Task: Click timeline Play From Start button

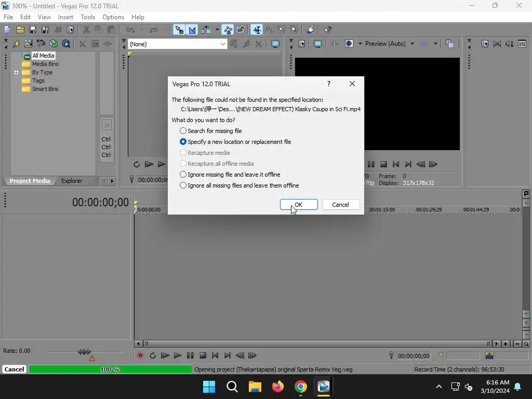Action: click(165, 355)
